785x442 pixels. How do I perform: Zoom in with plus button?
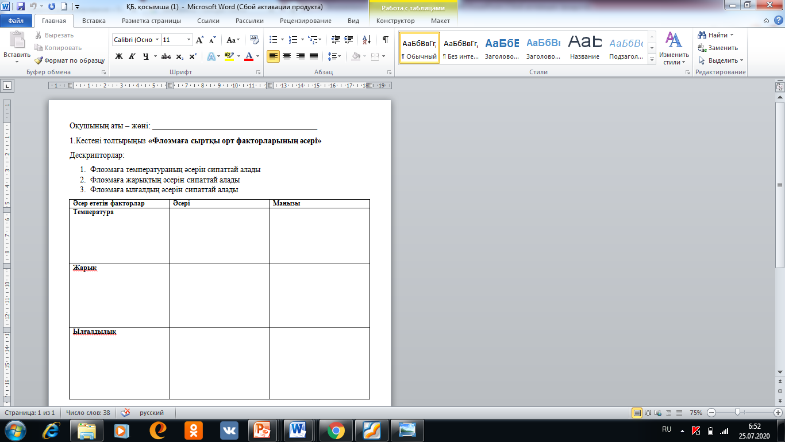click(x=777, y=412)
